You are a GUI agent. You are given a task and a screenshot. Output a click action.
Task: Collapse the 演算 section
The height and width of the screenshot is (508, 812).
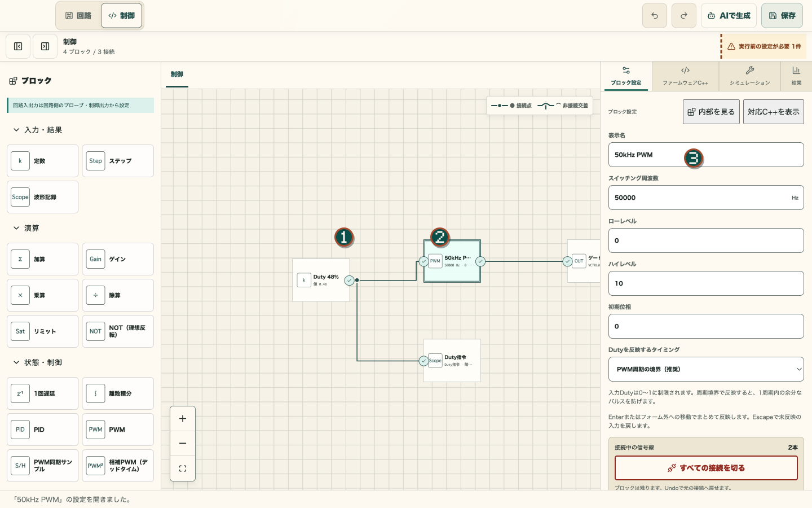26,228
